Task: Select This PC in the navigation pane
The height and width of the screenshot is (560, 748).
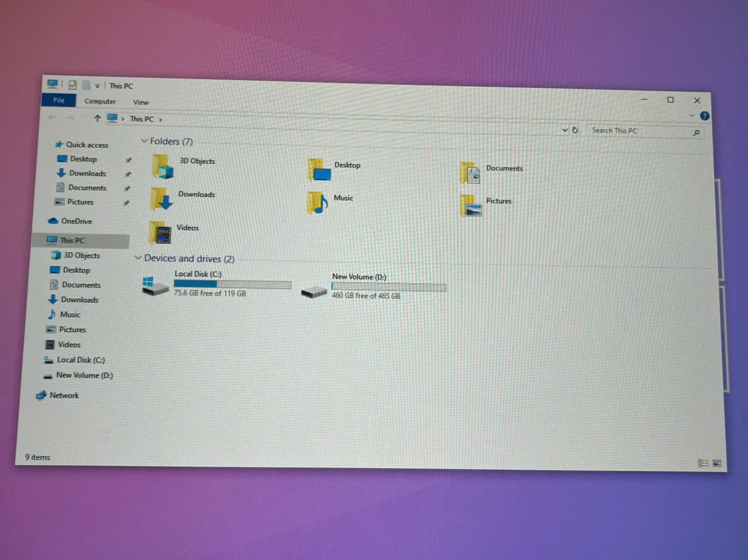Action: point(81,240)
